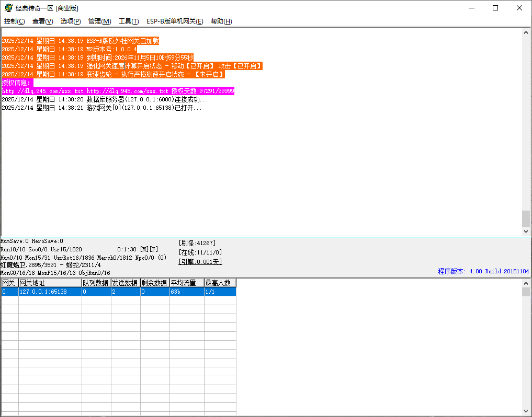Viewport: 532px width, 417px height.
Task: Click the gateway table scroll-down arrow
Action: coord(526,412)
